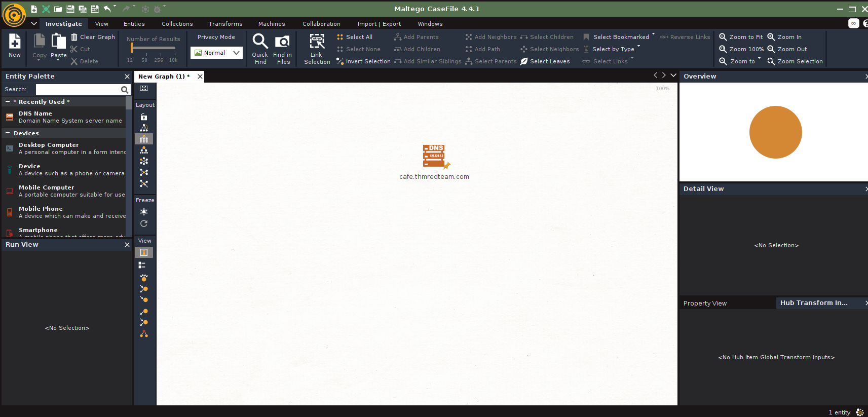868x417 pixels.
Task: Open a file using the folder icon
Action: tap(58, 9)
